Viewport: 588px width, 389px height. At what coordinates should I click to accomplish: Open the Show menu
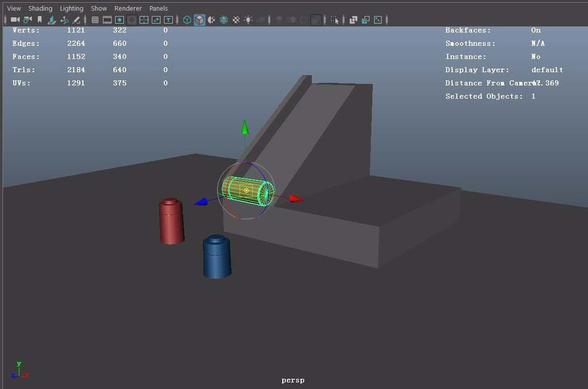pyautogui.click(x=99, y=8)
